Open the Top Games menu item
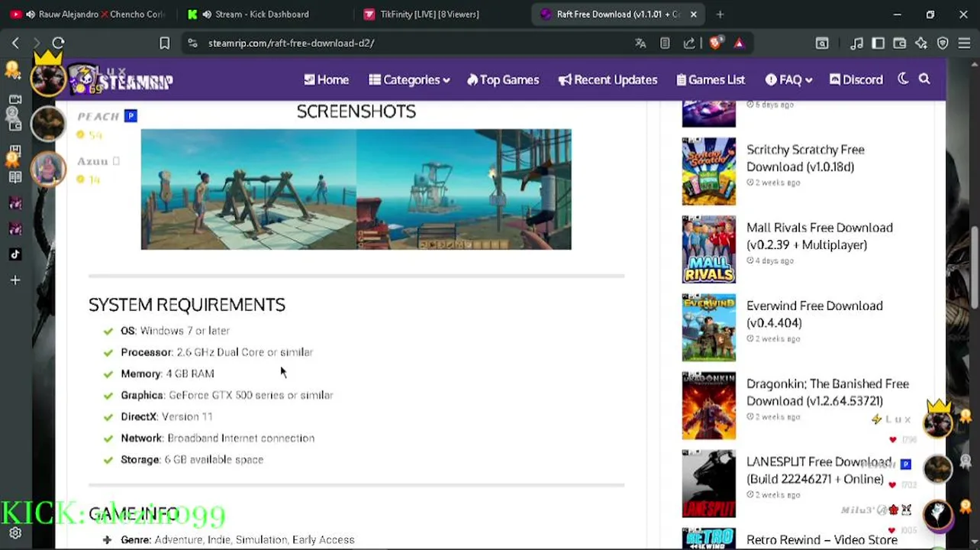The image size is (980, 550). pyautogui.click(x=503, y=79)
